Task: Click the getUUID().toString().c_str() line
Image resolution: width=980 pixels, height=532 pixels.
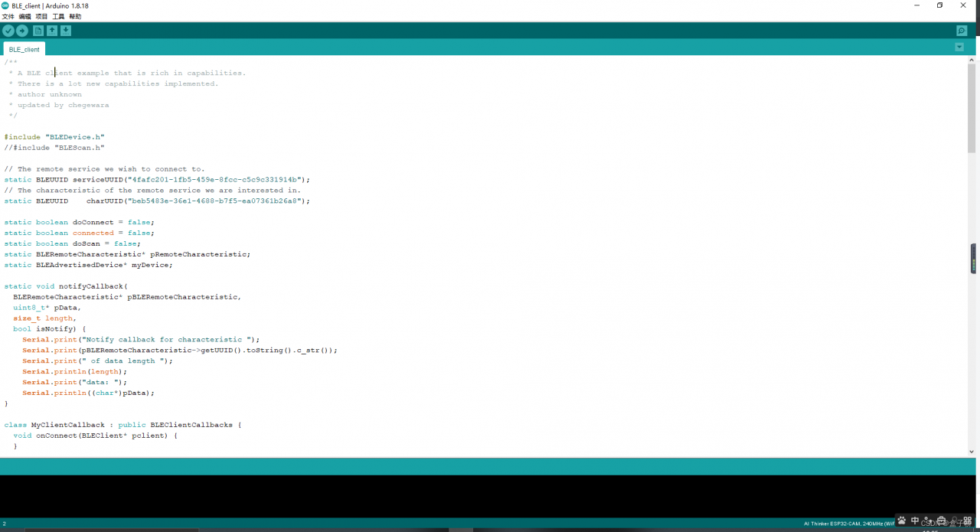Action: click(180, 351)
